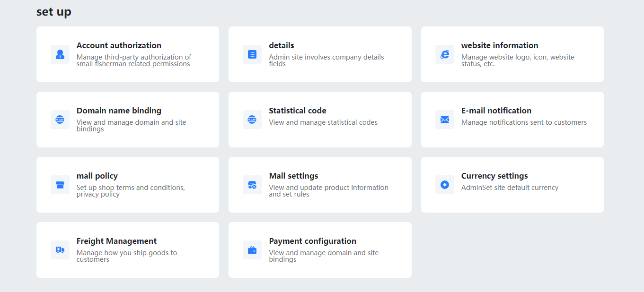Click the wallet icon for Payment configuration
This screenshot has height=292, width=644.
(252, 250)
